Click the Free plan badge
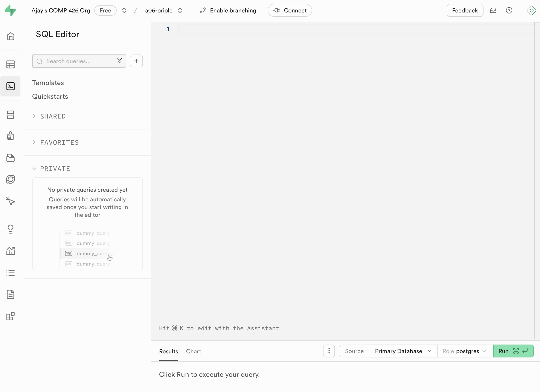The height and width of the screenshot is (392, 540). pyautogui.click(x=105, y=11)
